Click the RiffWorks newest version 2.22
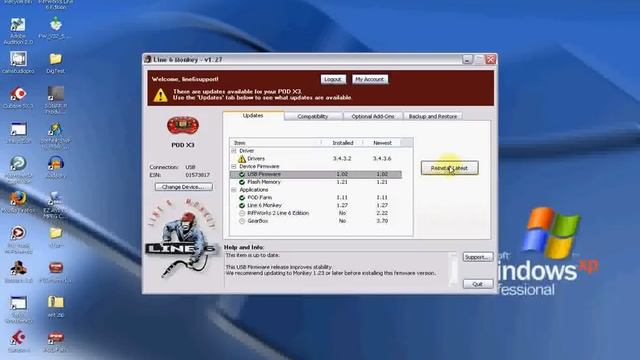Image resolution: width=640 pixels, height=360 pixels. point(382,213)
